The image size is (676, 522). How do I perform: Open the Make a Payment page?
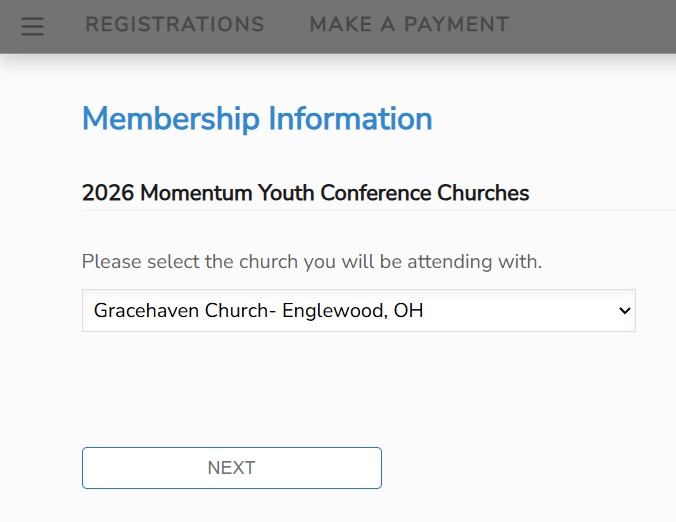tap(409, 25)
